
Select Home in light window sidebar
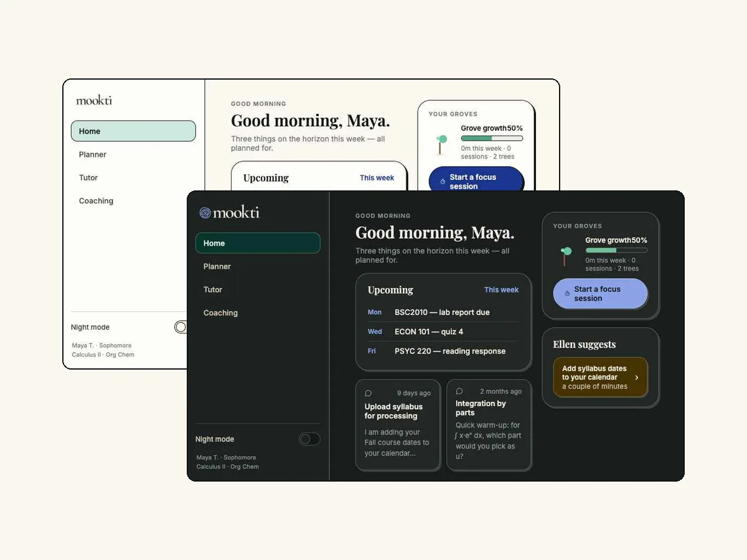[133, 131]
